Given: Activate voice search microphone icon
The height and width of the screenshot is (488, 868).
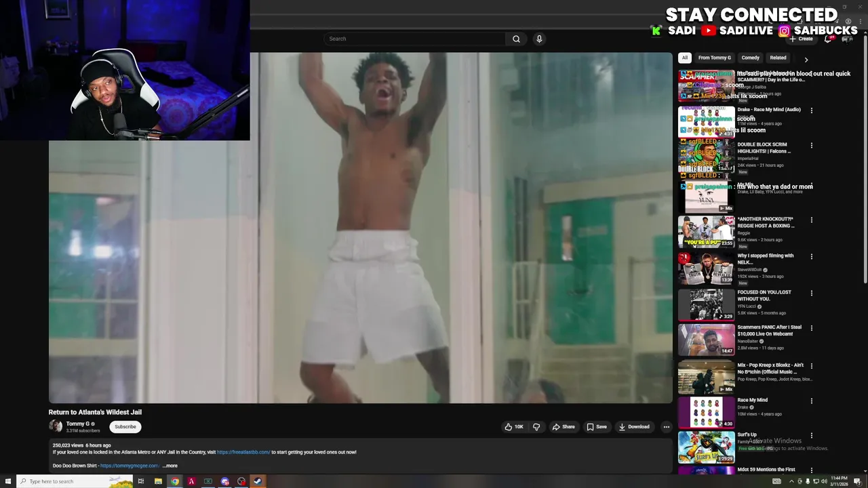Looking at the screenshot, I should 539,39.
